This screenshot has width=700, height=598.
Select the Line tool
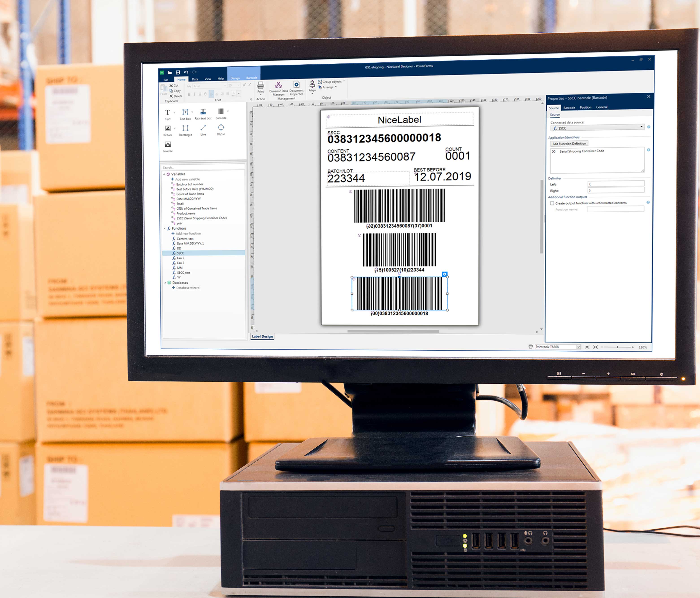203,130
